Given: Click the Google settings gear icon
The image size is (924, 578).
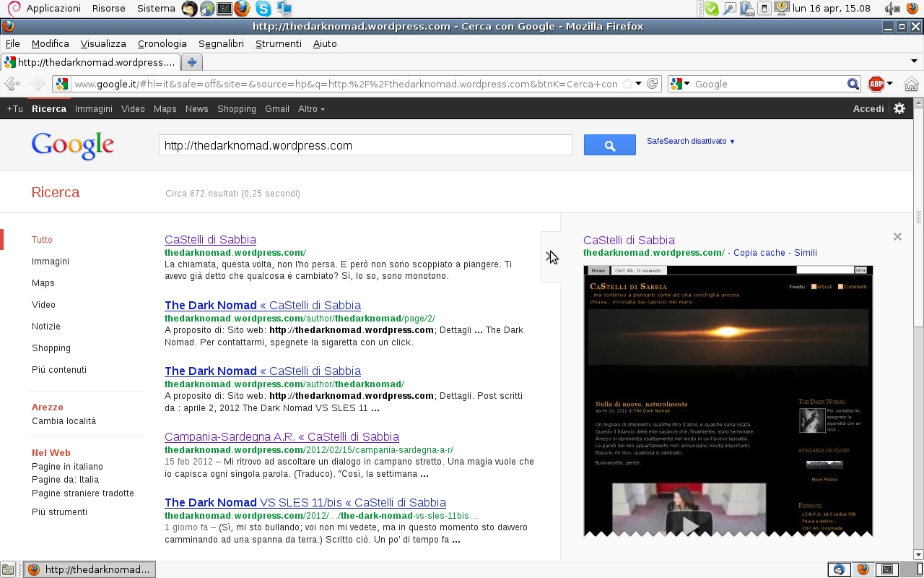Looking at the screenshot, I should [899, 108].
